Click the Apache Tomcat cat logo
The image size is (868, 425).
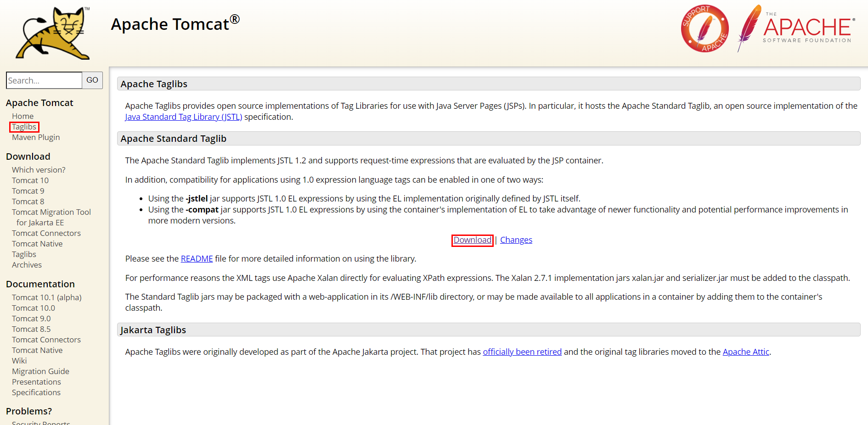point(53,33)
